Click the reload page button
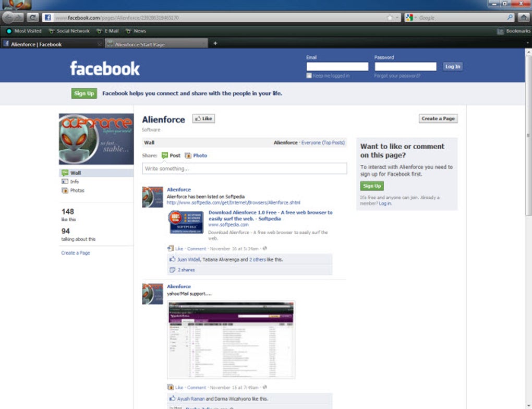This screenshot has width=532, height=409. pyautogui.click(x=32, y=17)
